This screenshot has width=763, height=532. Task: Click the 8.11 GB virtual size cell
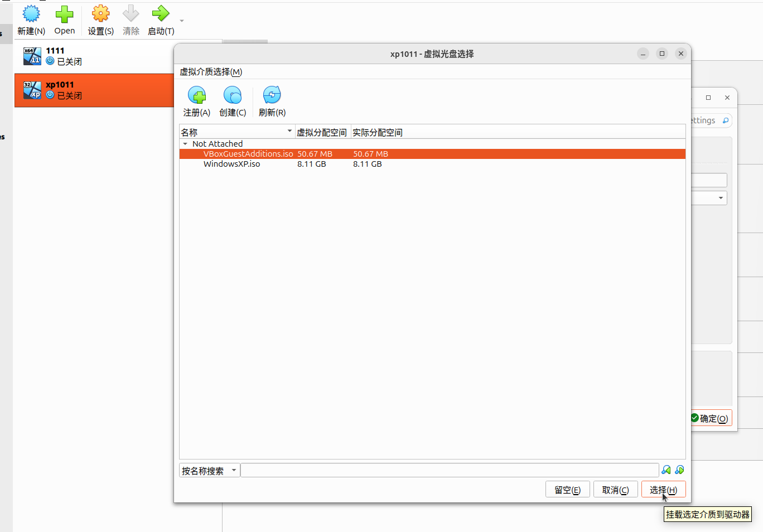tap(312, 164)
